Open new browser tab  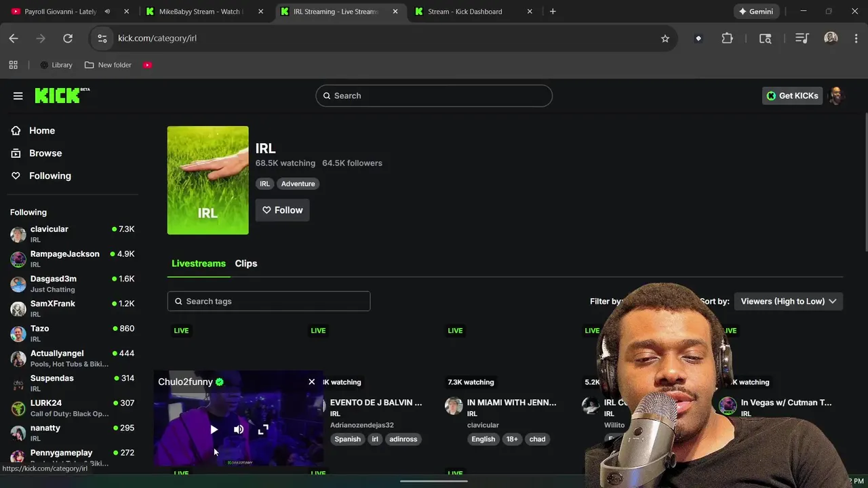tap(553, 12)
